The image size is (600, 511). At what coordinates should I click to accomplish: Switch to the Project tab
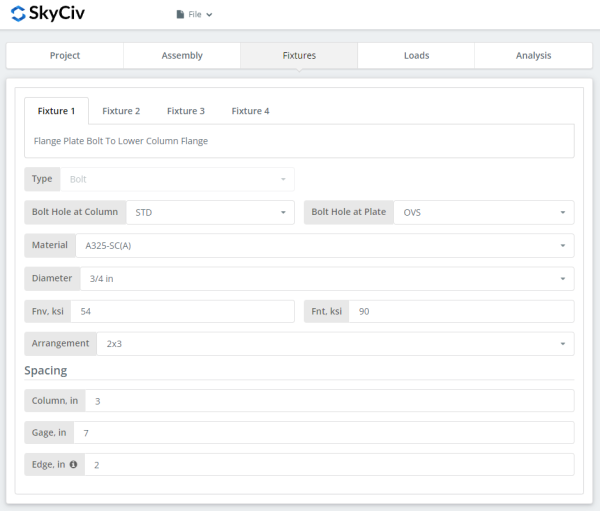tap(65, 56)
